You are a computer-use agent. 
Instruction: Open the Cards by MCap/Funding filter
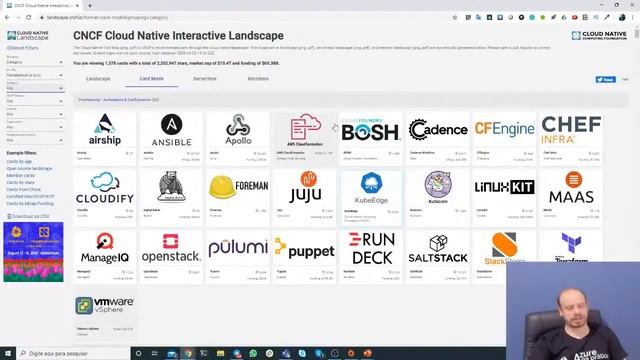pos(30,203)
